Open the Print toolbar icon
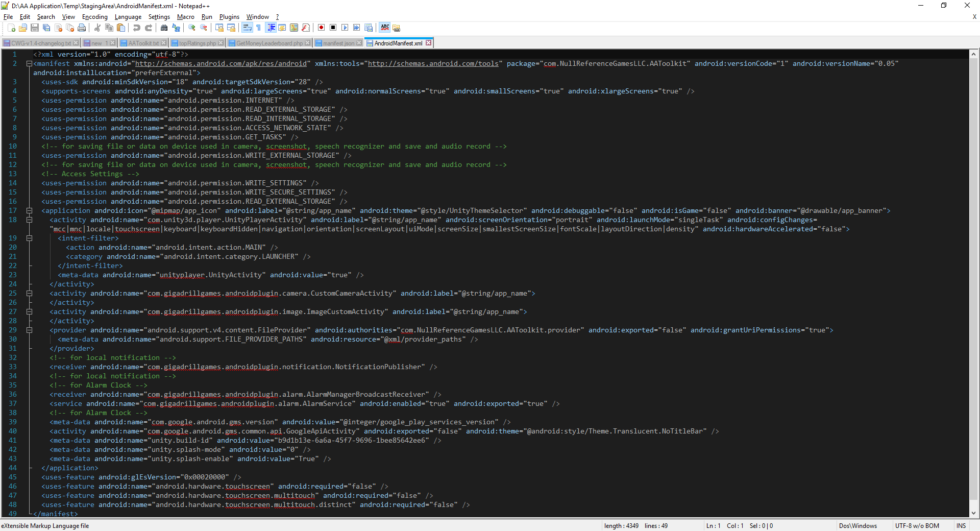 [x=82, y=28]
